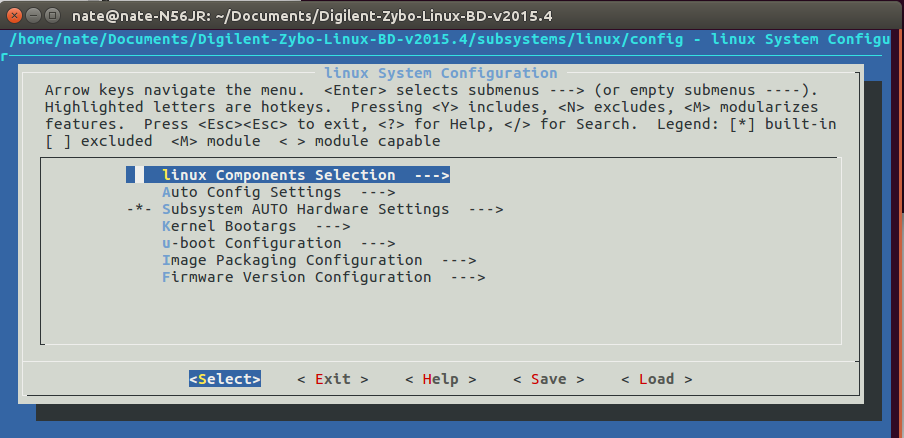Open Kernel Bootargs submenu
This screenshot has width=904, height=438.
[x=256, y=226]
